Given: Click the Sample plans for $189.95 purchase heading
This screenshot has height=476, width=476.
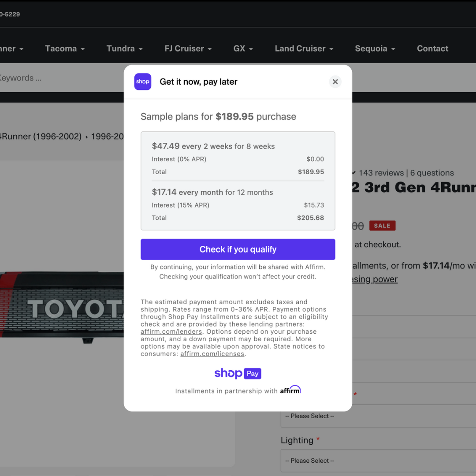Looking at the screenshot, I should (218, 116).
